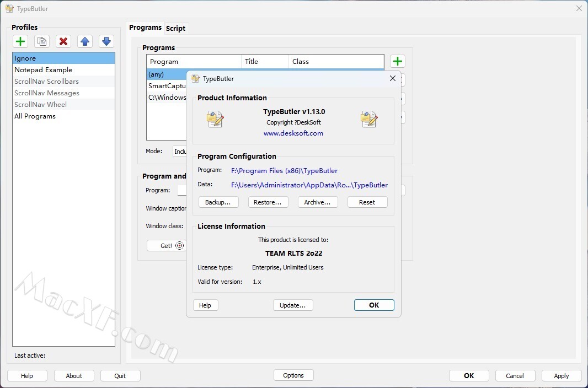Add program with green plus icon

pyautogui.click(x=398, y=61)
